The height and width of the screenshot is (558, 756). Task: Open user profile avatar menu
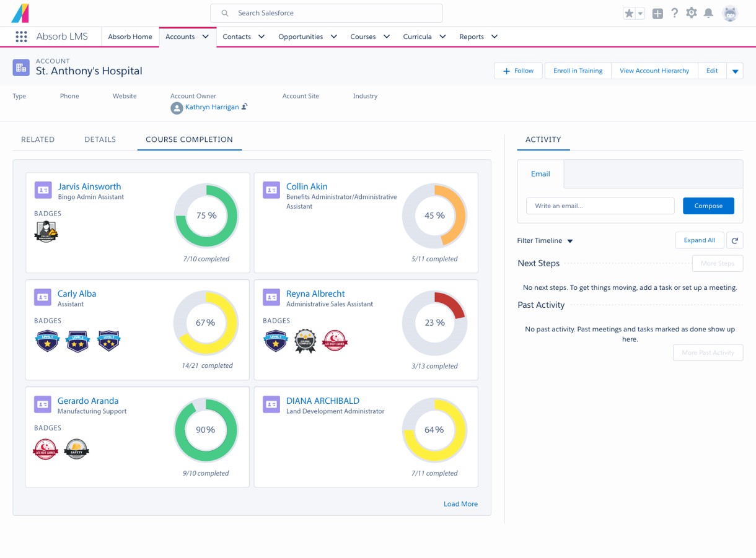(730, 13)
